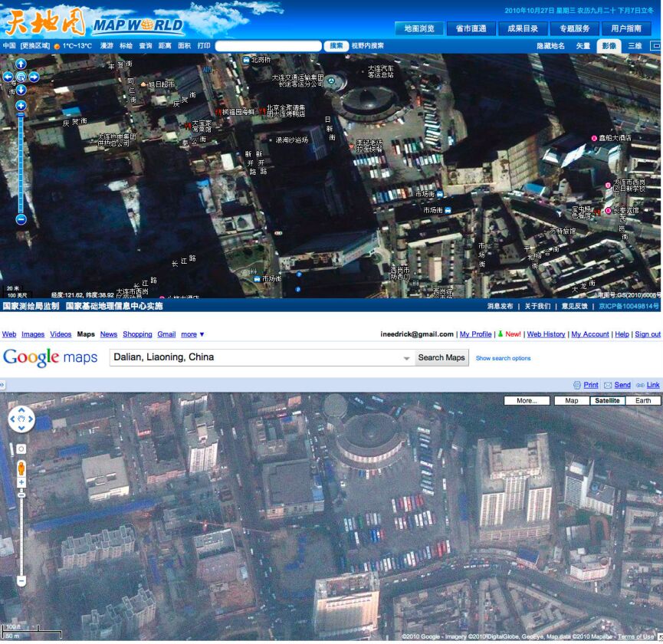Click the 桐福园海鲜 restaurant marker icon

218,112
